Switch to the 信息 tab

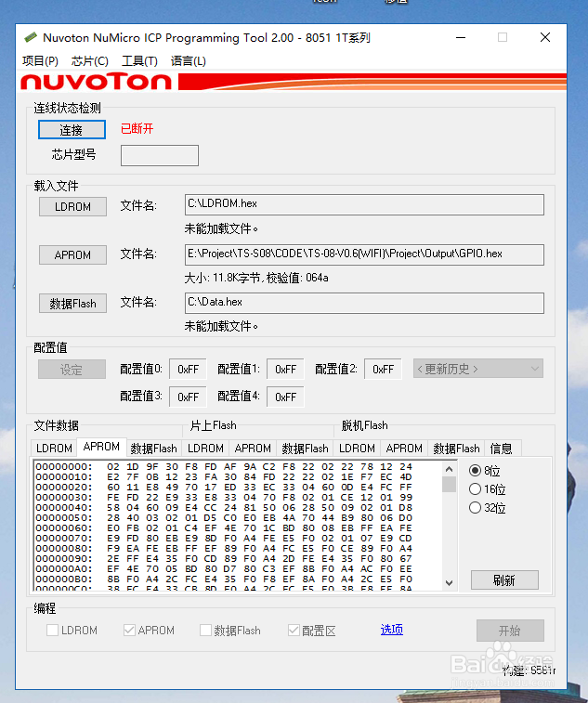[x=502, y=449]
